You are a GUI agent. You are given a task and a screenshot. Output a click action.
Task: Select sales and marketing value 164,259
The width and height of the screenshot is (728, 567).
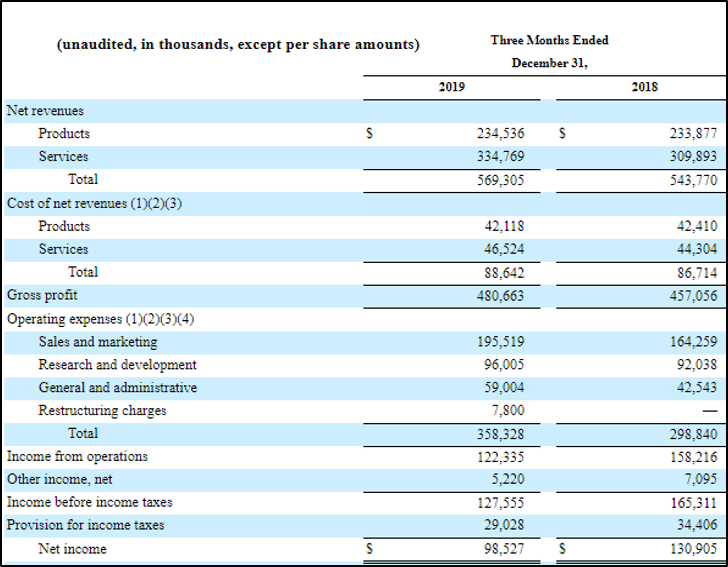tap(693, 342)
